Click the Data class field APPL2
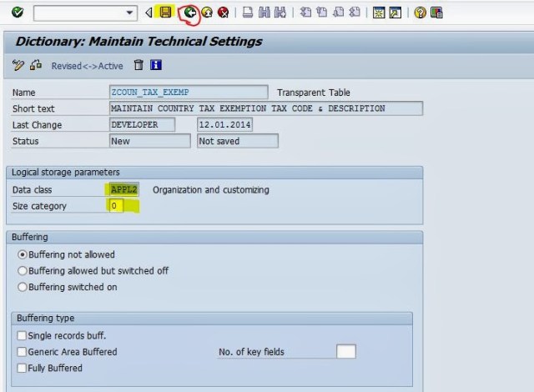534x392 pixels. [x=124, y=189]
